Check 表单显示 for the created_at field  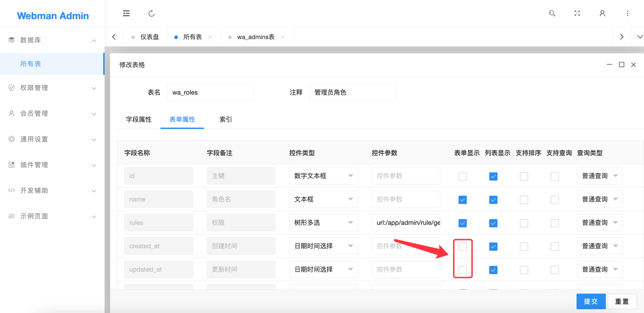coord(462,246)
